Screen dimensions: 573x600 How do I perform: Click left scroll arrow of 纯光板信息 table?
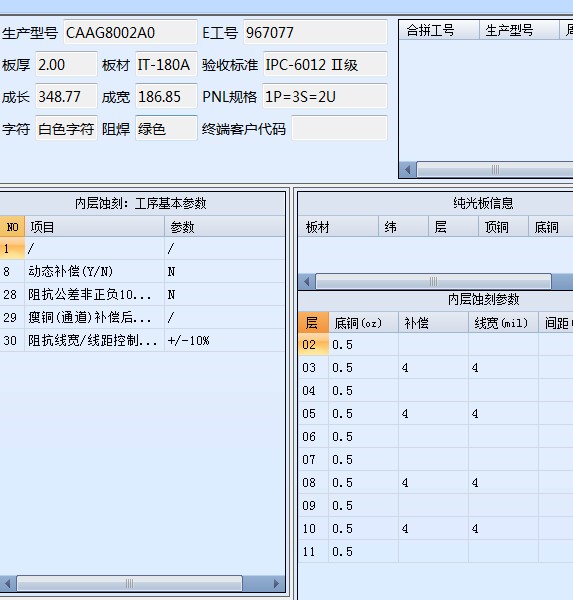[307, 282]
